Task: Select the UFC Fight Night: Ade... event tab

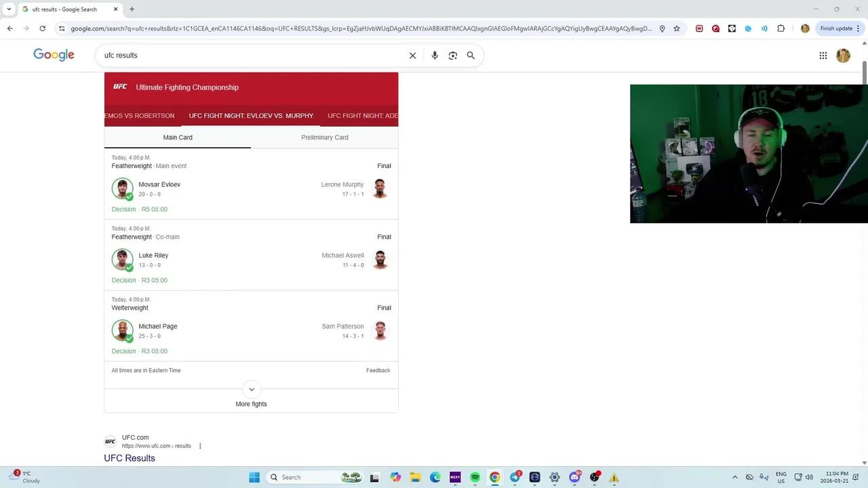Action: pyautogui.click(x=363, y=116)
